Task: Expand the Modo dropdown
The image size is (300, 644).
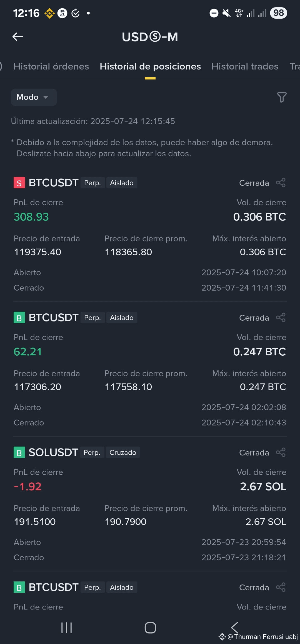Action: [34, 97]
